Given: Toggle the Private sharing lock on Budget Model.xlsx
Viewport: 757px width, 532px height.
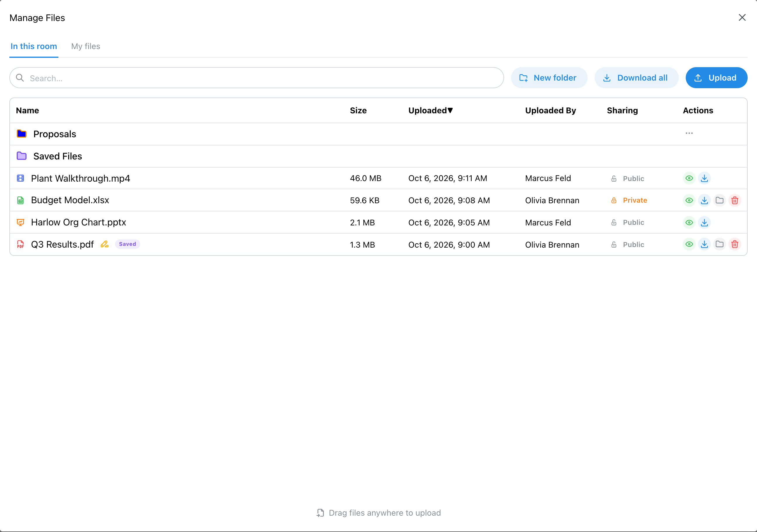Looking at the screenshot, I should pyautogui.click(x=629, y=200).
